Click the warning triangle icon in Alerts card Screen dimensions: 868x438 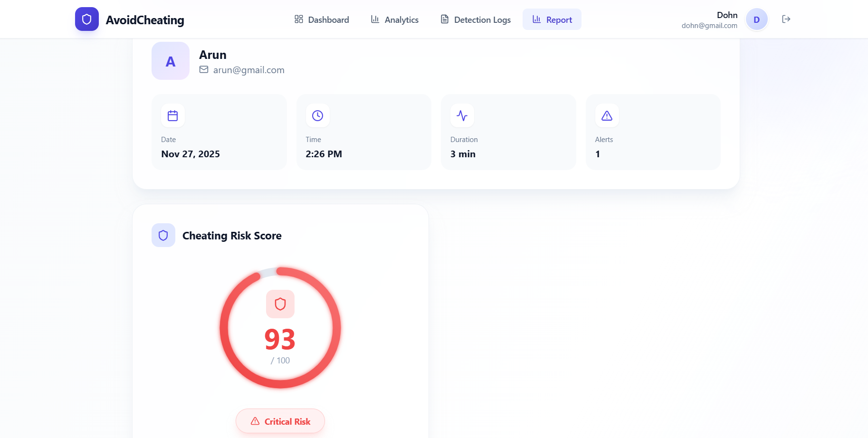pyautogui.click(x=607, y=115)
